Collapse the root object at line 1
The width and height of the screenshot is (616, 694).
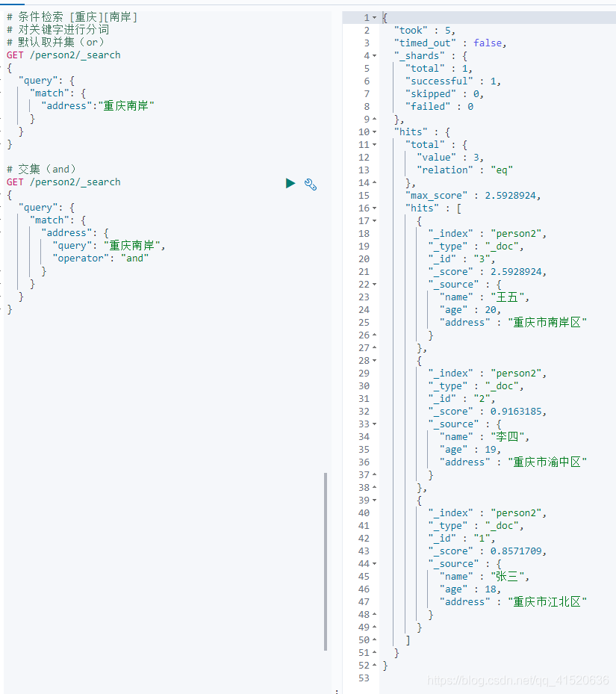pos(374,18)
